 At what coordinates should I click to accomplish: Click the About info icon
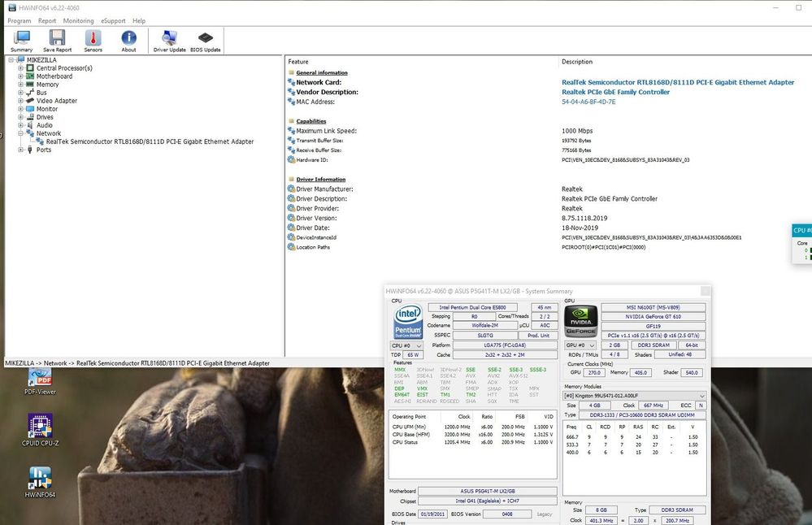pyautogui.click(x=128, y=41)
